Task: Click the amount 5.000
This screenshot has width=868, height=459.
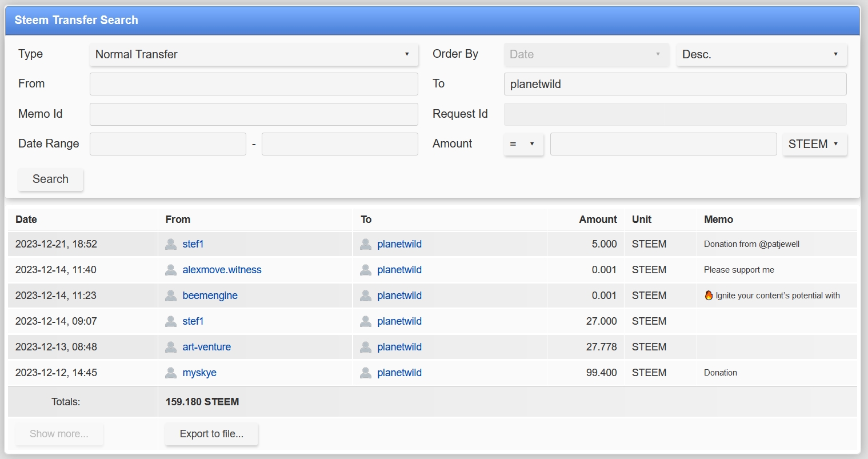Action: [x=604, y=244]
